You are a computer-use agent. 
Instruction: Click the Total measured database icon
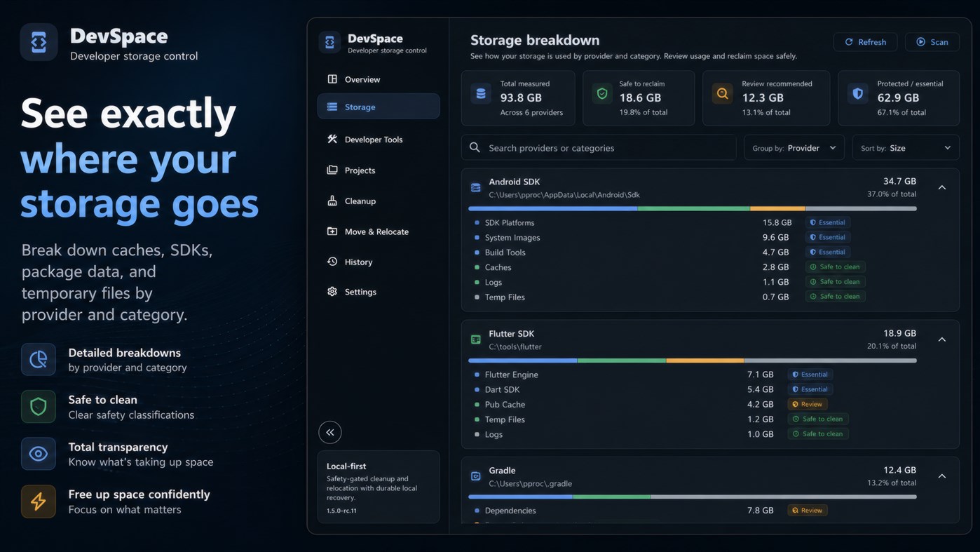(x=481, y=93)
